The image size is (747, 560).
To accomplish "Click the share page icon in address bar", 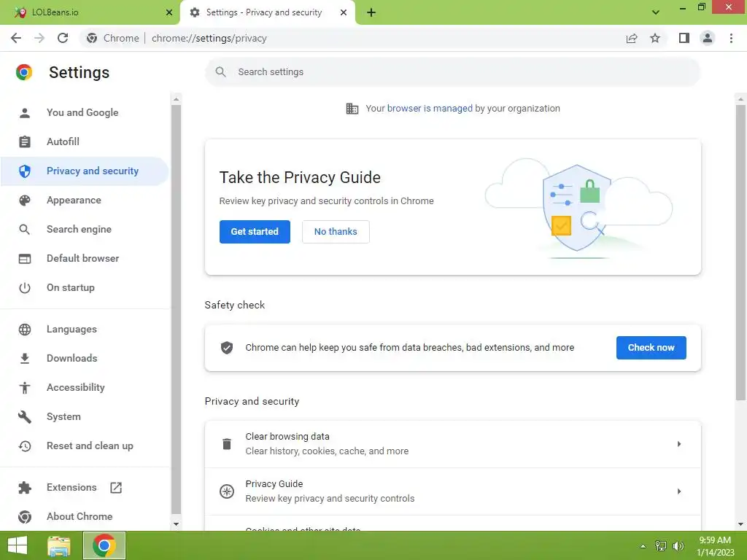I will (x=632, y=38).
